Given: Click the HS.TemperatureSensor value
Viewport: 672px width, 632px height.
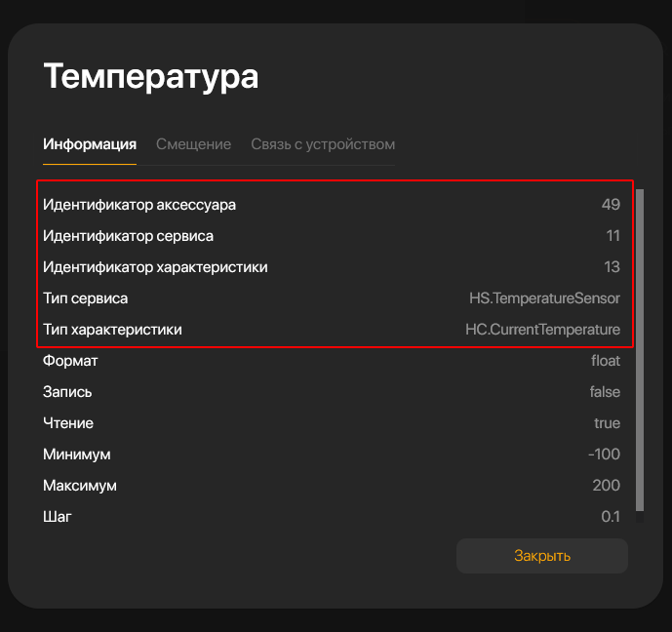Looking at the screenshot, I should 544,298.
